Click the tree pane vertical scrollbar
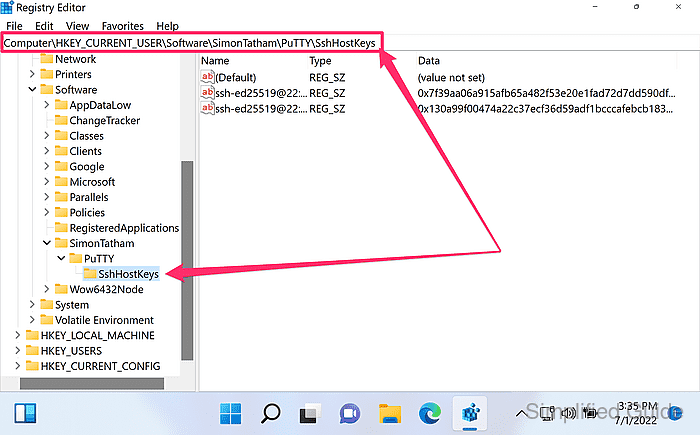700x435 pixels. [x=188, y=260]
